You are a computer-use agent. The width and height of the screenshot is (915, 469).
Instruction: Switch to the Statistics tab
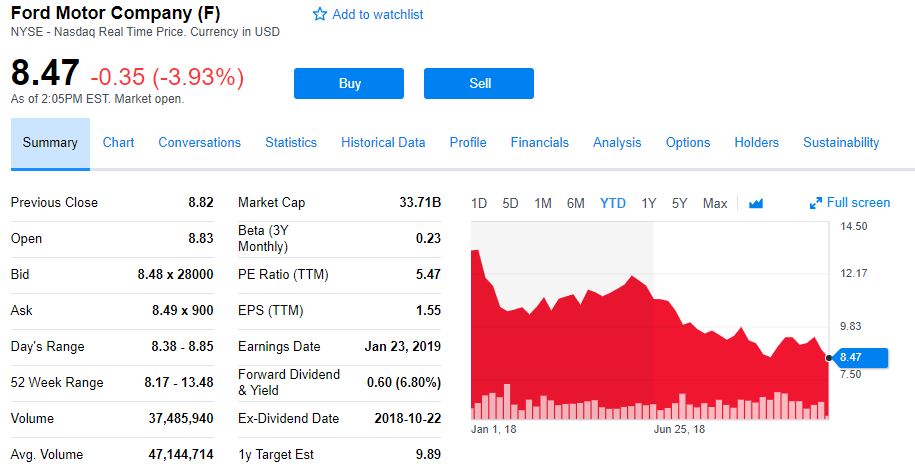tap(291, 142)
